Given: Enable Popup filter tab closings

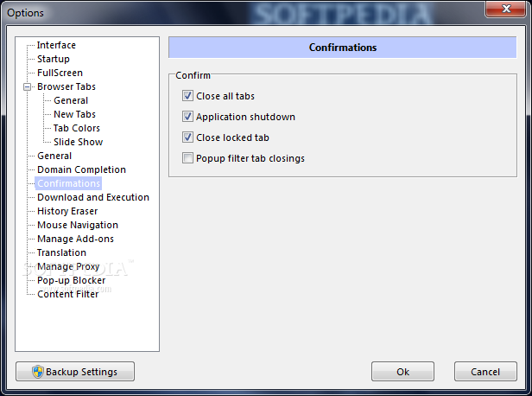Looking at the screenshot, I should pos(187,158).
